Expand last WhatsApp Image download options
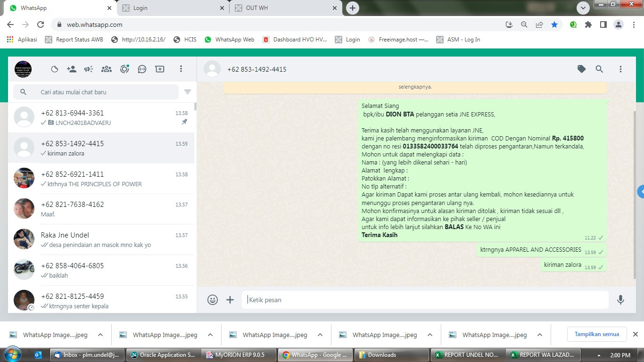Screen dimensions: 644x362 tap(540, 335)
